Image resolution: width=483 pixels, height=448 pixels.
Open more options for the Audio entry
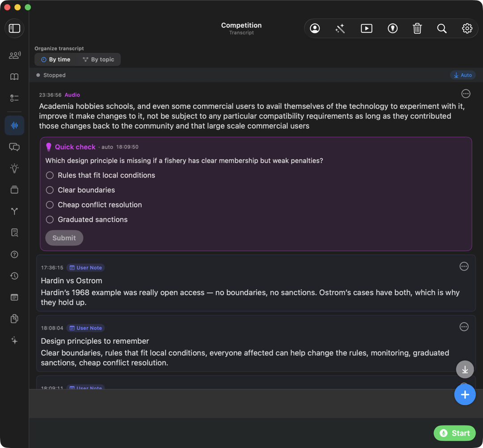click(x=466, y=93)
